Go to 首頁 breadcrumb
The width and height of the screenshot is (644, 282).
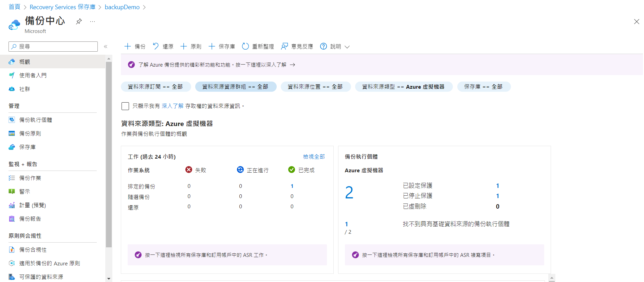click(14, 7)
